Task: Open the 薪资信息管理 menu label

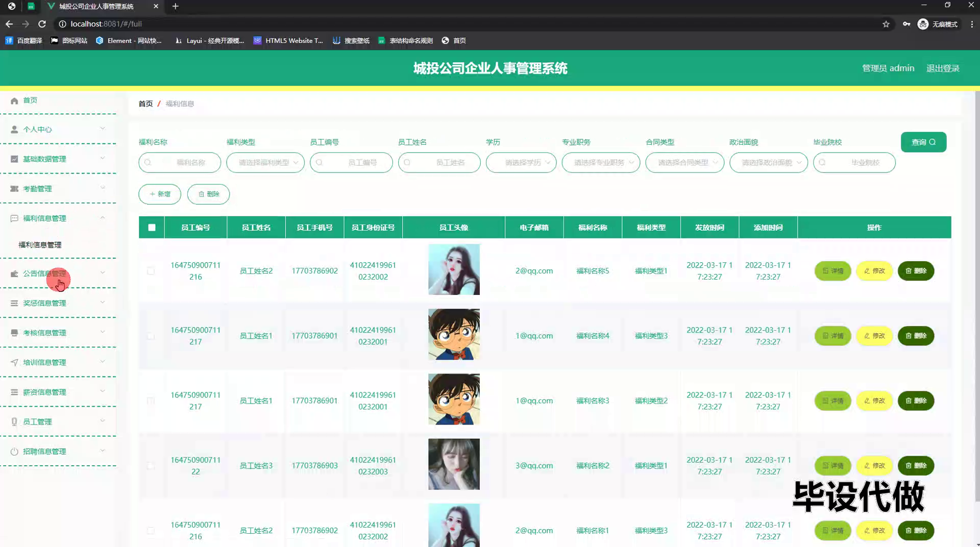Action: point(44,392)
